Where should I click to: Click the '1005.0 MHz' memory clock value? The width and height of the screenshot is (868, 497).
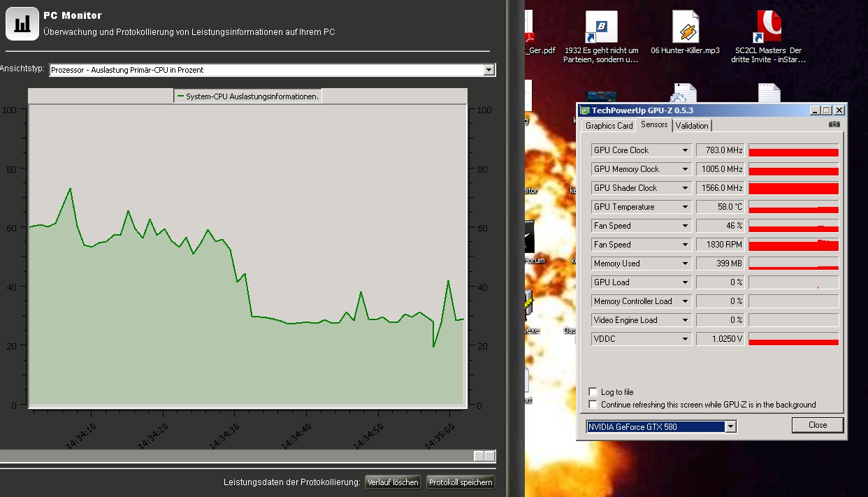click(721, 169)
